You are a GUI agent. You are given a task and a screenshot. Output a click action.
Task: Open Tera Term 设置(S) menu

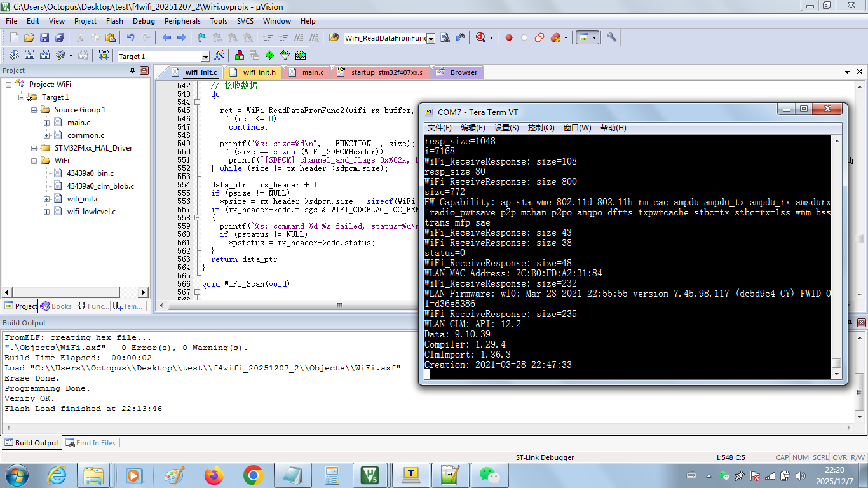tap(506, 128)
